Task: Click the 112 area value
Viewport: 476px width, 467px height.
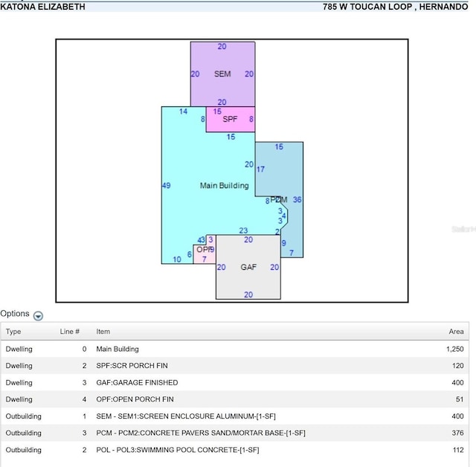Action: pos(458,450)
